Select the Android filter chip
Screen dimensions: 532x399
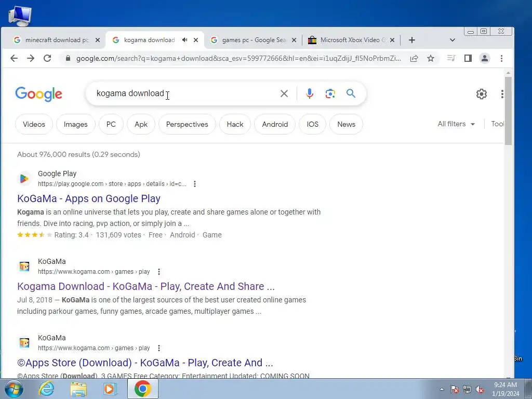(x=275, y=124)
